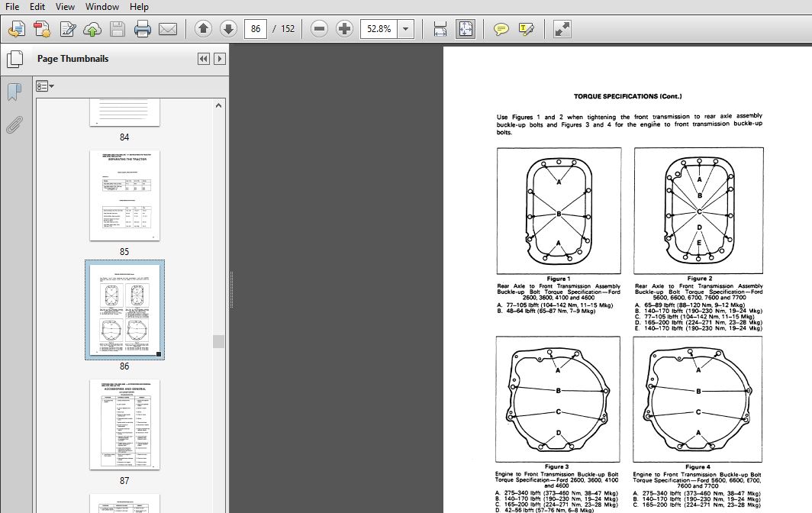Expand the thumbnails panel with right arrow
Viewport: 812px width, 513px height.
tap(220, 59)
